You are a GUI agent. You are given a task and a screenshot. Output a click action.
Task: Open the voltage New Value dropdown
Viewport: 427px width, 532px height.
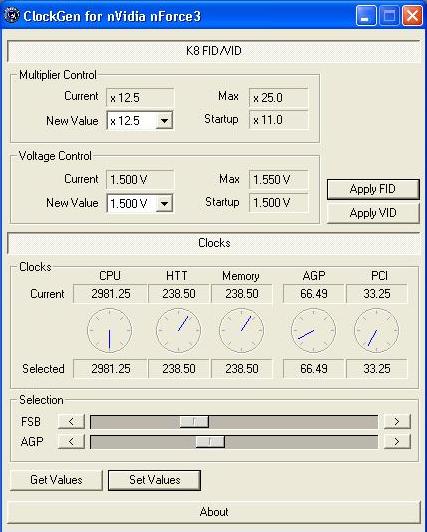[164, 203]
